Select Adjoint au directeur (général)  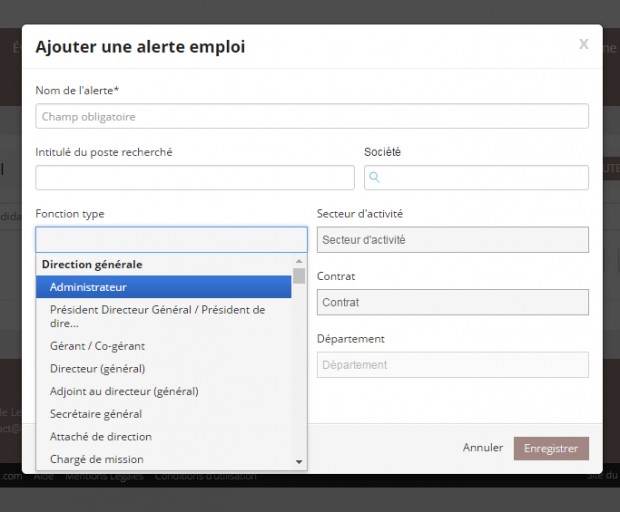[164, 391]
